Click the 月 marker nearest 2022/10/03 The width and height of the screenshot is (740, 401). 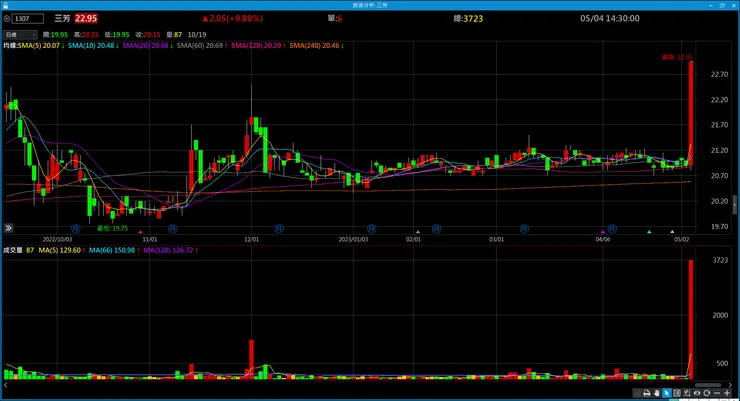pyautogui.click(x=76, y=229)
